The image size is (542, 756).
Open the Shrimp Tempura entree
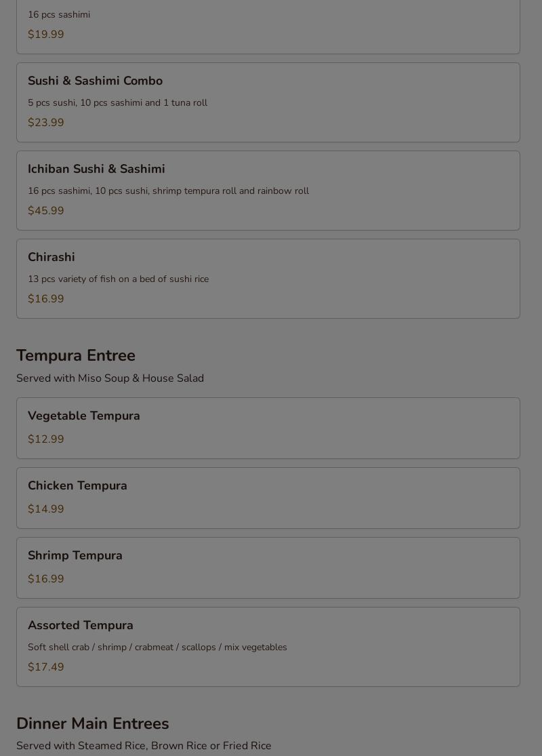tap(75, 556)
